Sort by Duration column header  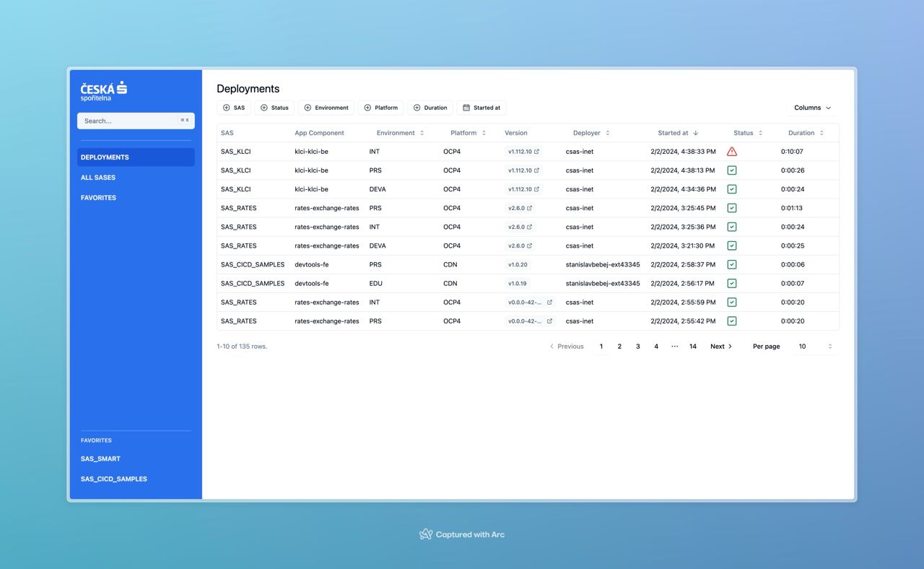[x=806, y=133]
